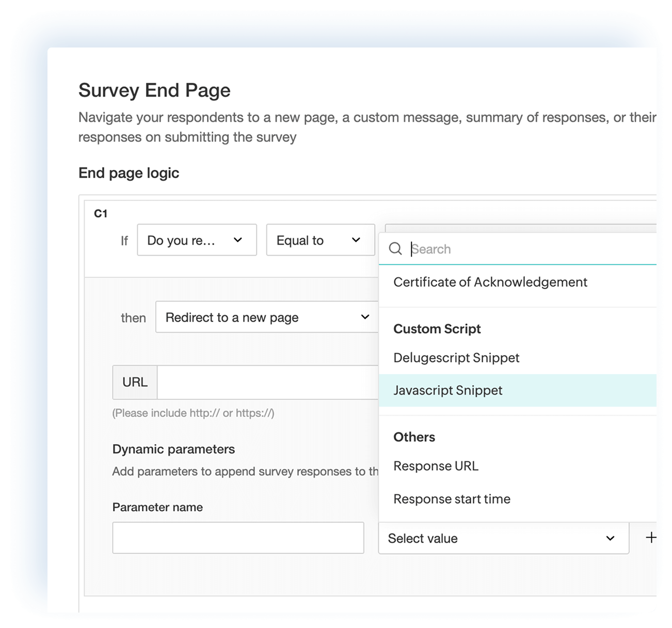The width and height of the screenshot is (672, 628).
Task: Click the C1 condition label
Action: coord(100,213)
